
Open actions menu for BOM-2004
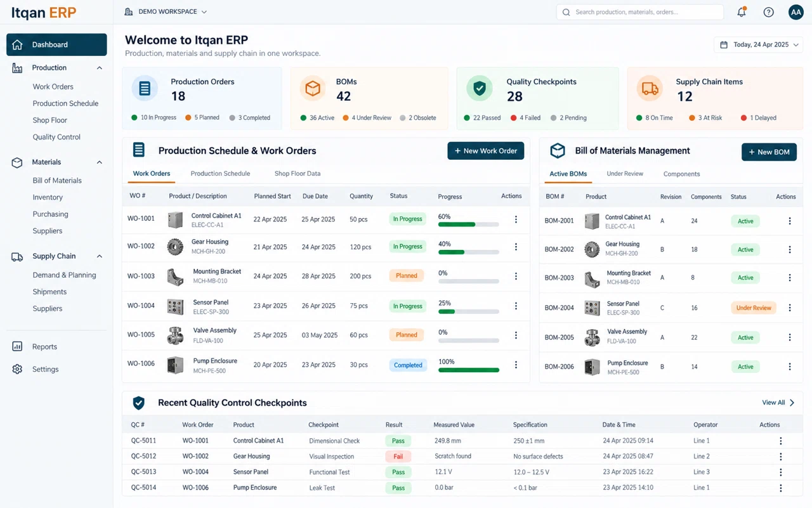790,308
